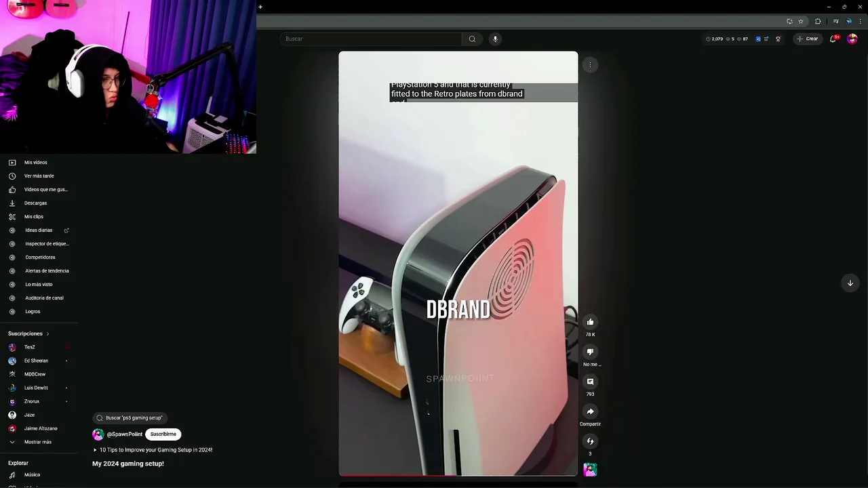This screenshot has width=868, height=488.
Task: Click Compartir share button
Action: 590,411
